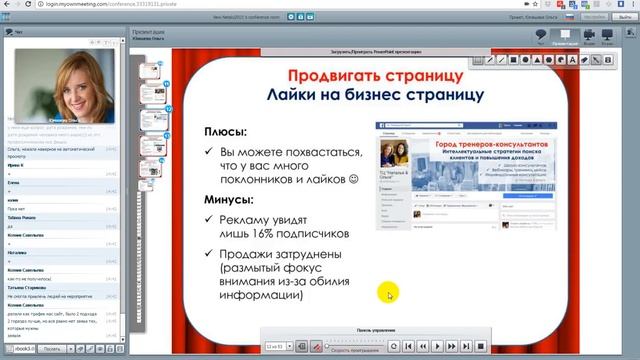Select the pentagon shape tool
This screenshot has width=640, height=360.
tap(549, 60)
